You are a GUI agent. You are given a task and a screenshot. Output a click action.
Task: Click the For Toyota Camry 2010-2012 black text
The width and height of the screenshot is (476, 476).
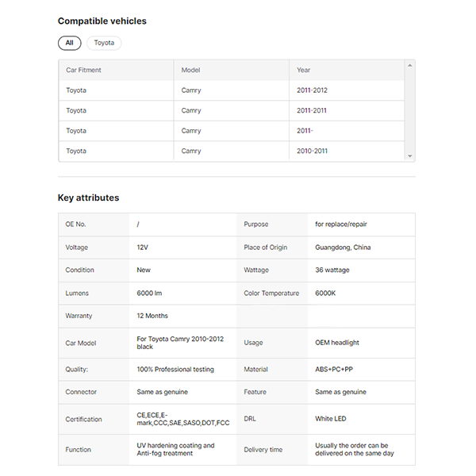(180, 343)
